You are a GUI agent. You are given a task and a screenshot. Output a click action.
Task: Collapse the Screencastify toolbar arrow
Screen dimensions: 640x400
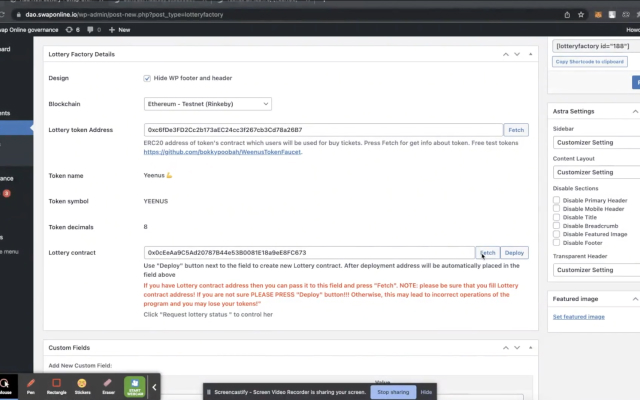pos(155,386)
